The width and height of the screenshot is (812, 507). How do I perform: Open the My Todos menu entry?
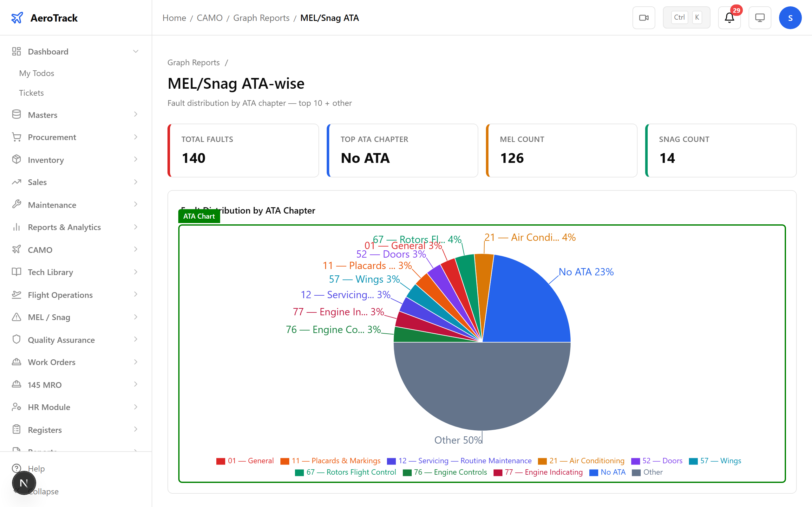coord(36,73)
